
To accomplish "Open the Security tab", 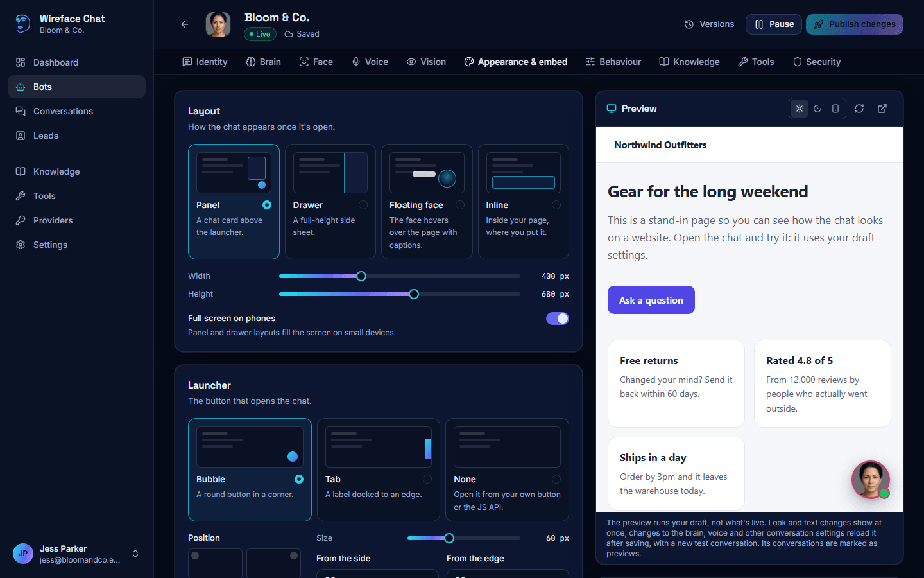I will pyautogui.click(x=816, y=62).
